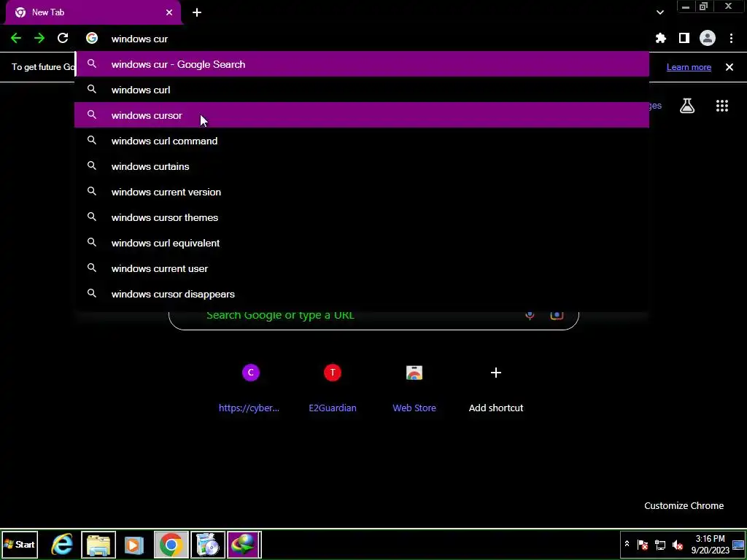Open Chrome's three-dot menu

coord(731,39)
